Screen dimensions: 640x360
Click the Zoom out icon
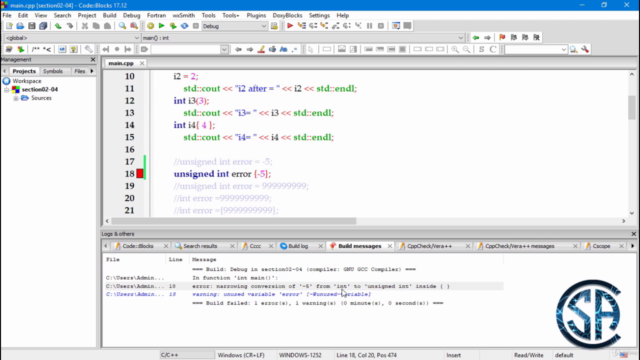click(466, 49)
